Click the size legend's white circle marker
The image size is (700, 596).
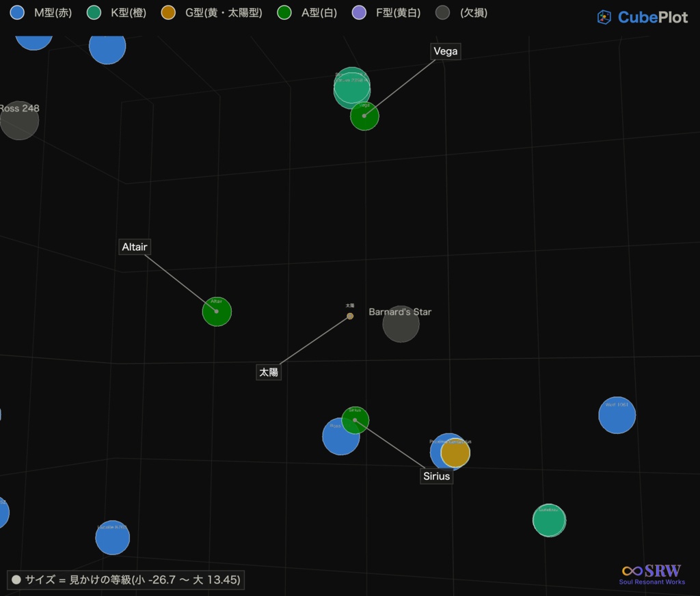(16, 580)
